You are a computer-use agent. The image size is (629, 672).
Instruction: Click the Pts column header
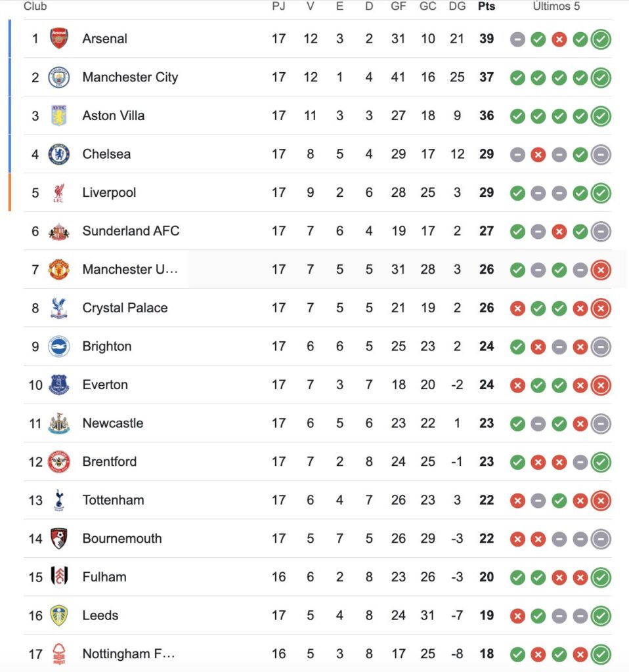point(487,7)
